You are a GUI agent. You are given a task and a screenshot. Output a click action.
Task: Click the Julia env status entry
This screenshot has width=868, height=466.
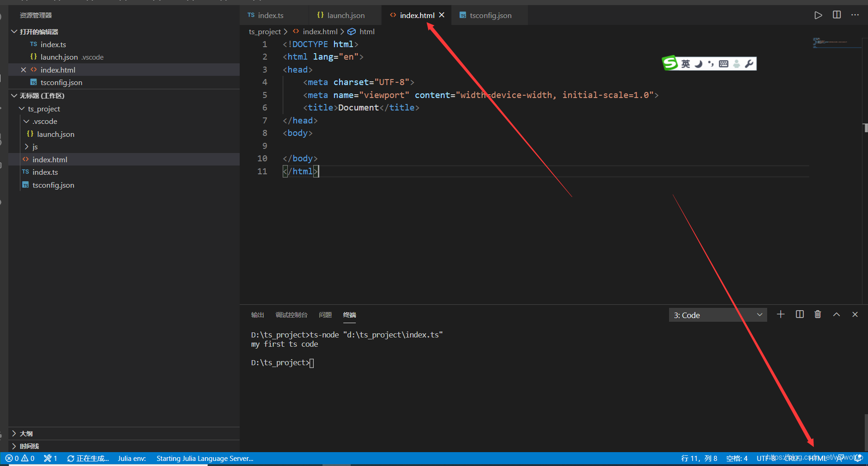132,458
